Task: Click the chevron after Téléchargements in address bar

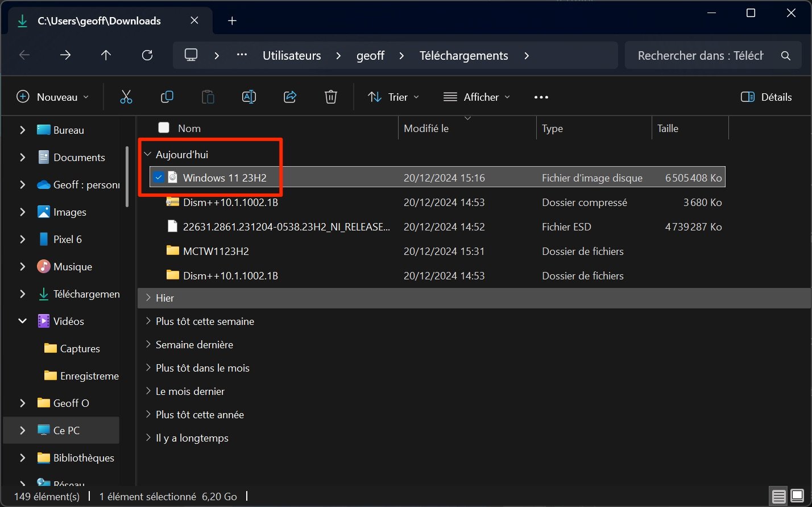Action: click(527, 56)
